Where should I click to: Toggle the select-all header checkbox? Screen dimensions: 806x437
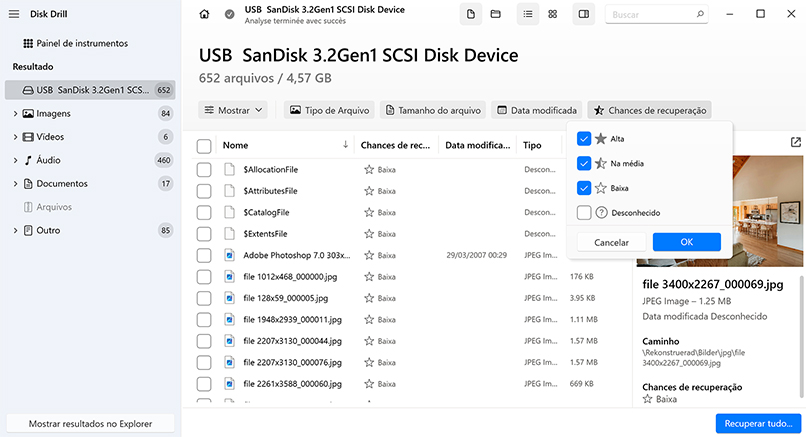204,146
